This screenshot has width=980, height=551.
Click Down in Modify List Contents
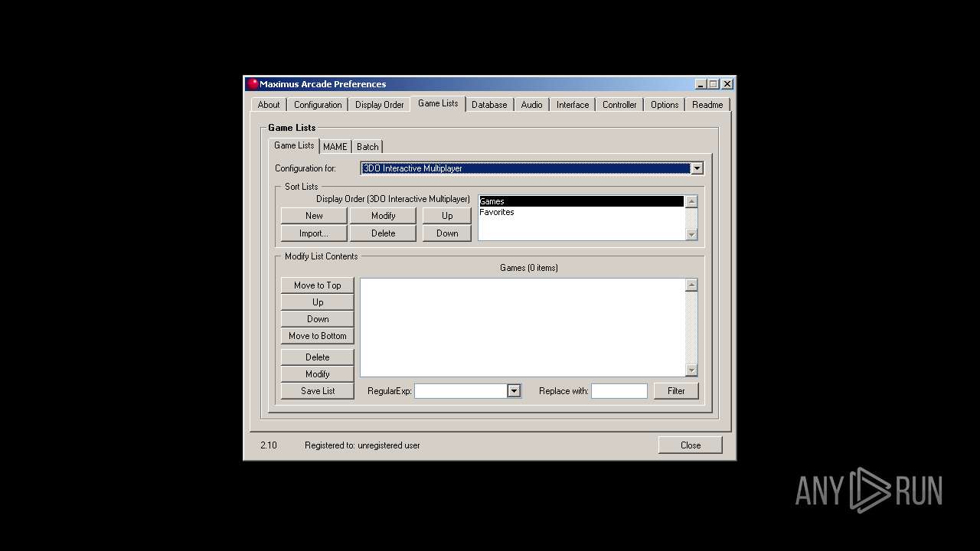click(318, 319)
